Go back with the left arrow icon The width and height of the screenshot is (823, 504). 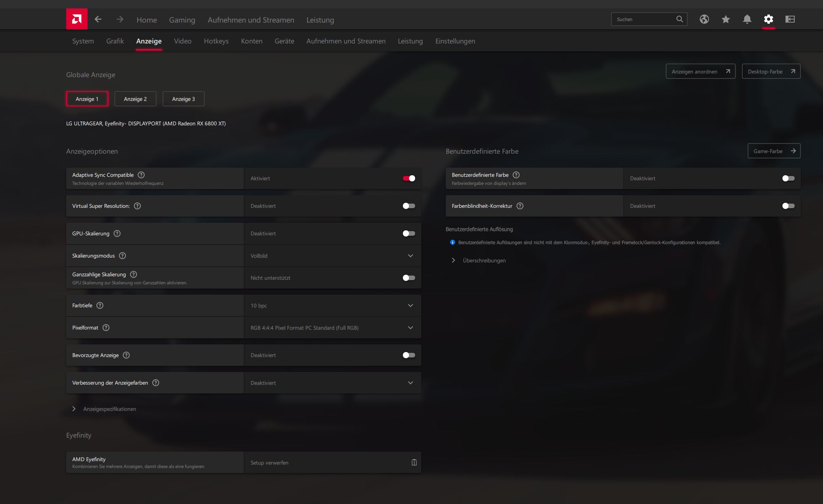(98, 19)
